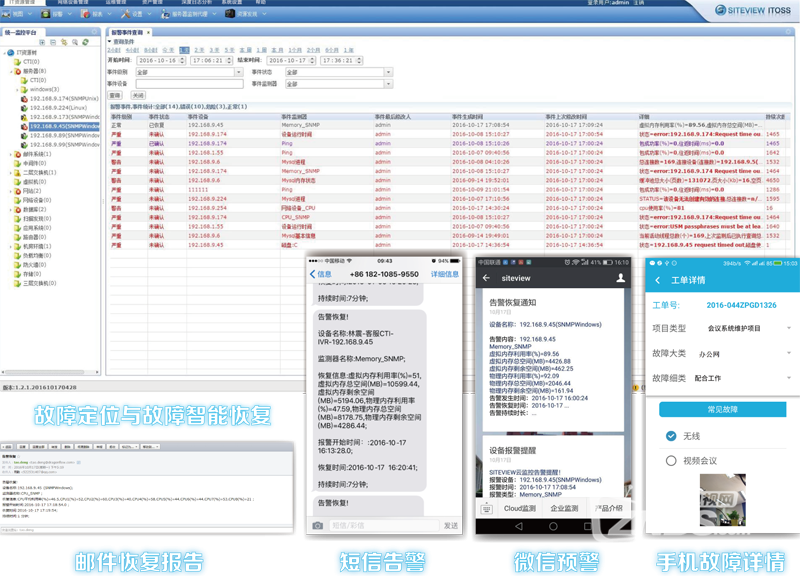Click work order number 2016-044ZPGD1326
The image size is (800, 576).
pos(741,305)
